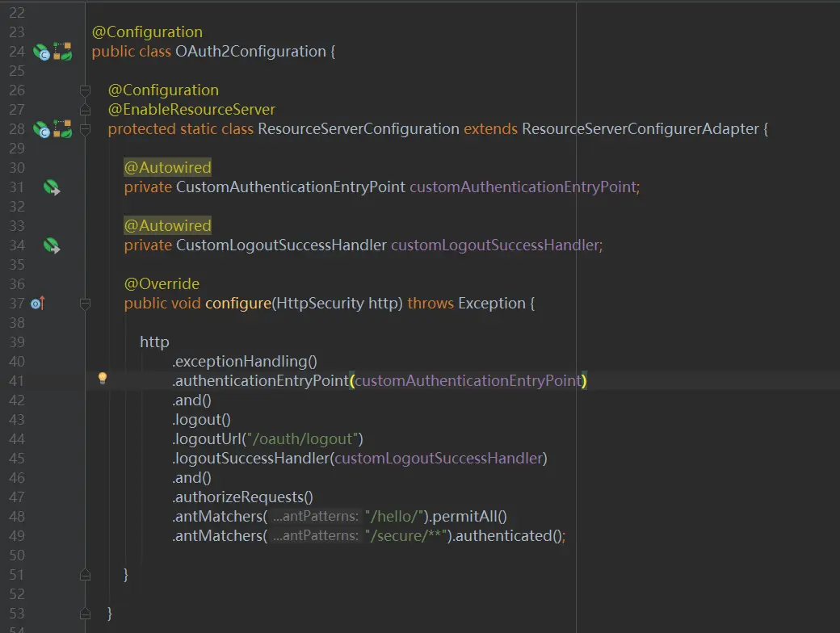The height and width of the screenshot is (633, 840).
Task: Click the ResourceServerConfigurerAdapter superclass name
Action: [x=640, y=129]
